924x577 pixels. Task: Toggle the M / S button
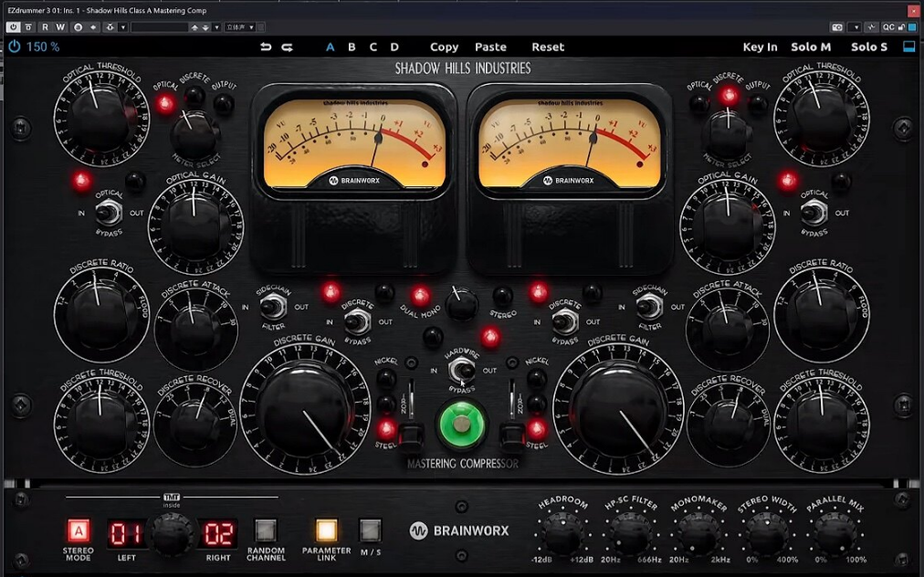coord(370,530)
